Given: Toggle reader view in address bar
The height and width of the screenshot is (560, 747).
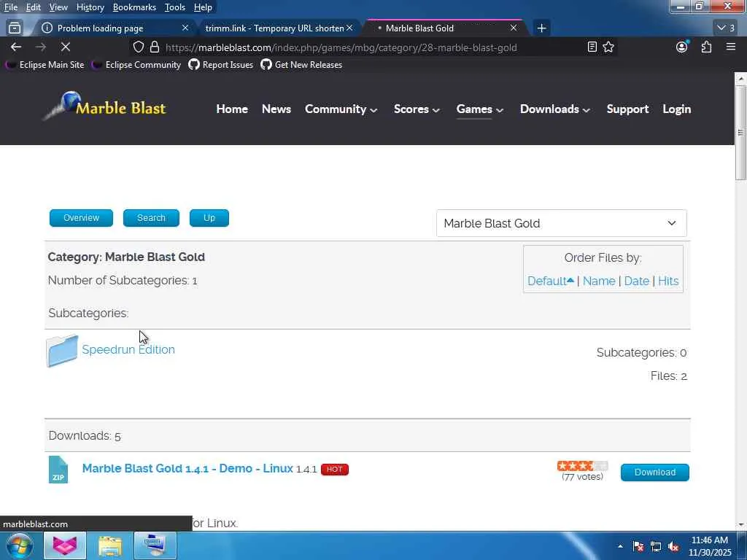Looking at the screenshot, I should pos(592,47).
